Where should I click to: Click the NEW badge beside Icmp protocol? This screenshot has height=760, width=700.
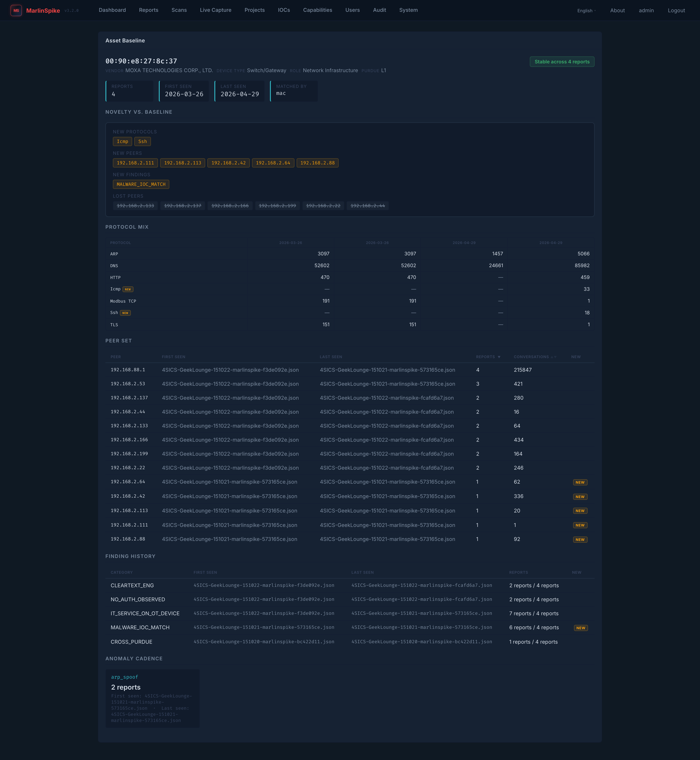pos(128,289)
